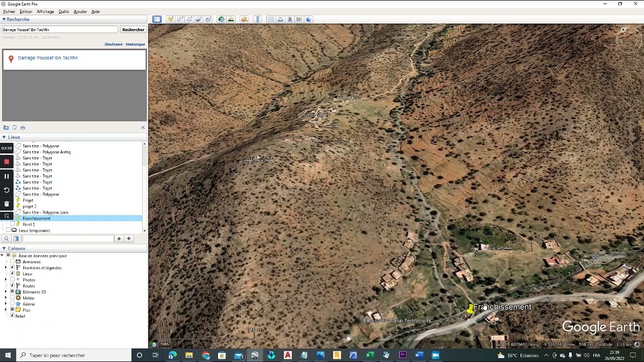Click the yellow Franchissement pin on the map
The image size is (644, 362).
470,309
